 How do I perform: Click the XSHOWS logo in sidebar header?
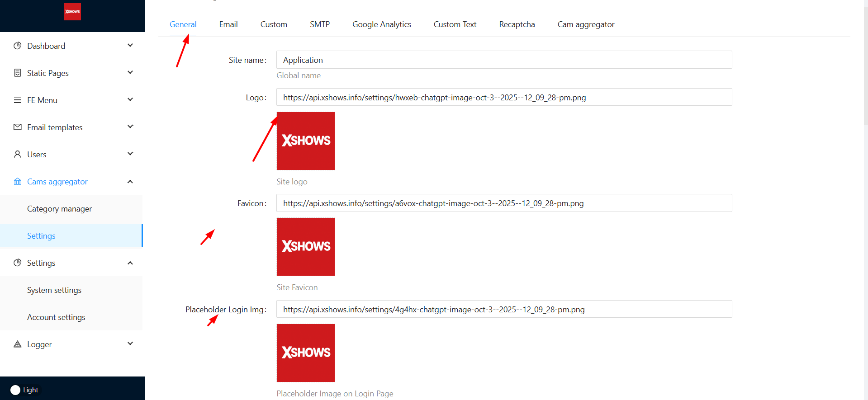[x=72, y=12]
